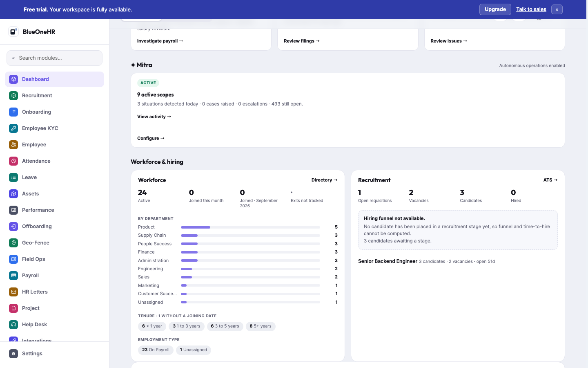Click View activity in the Mitra card
The image size is (588, 368).
(x=154, y=117)
